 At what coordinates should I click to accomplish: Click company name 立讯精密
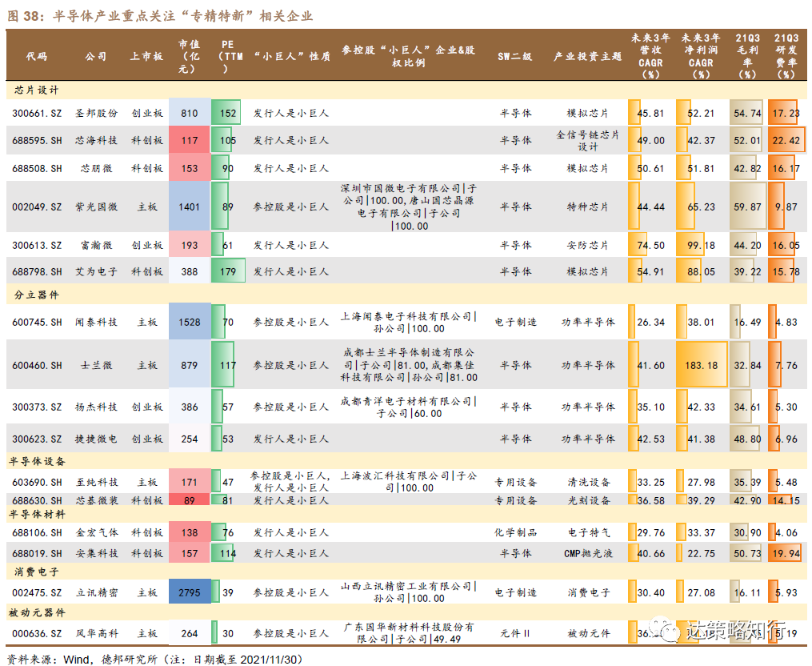(x=96, y=592)
